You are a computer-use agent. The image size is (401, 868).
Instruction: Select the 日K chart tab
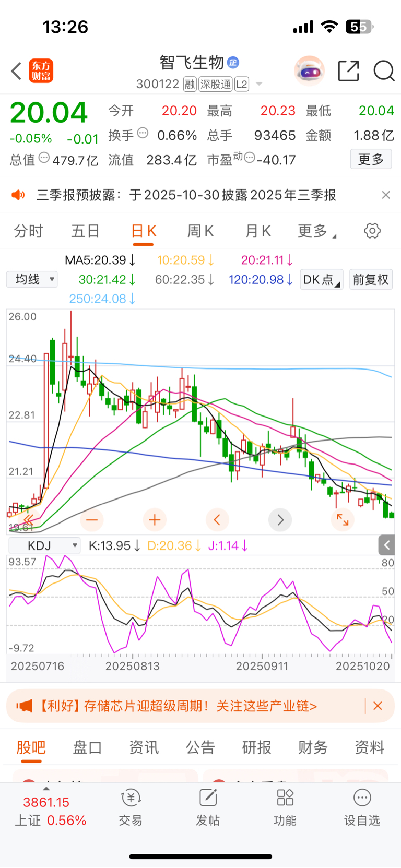coord(144,231)
